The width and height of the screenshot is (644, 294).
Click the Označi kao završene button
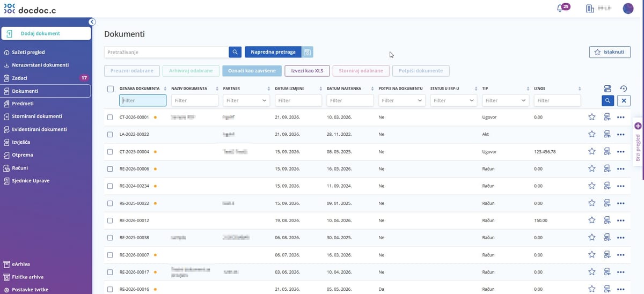[252, 71]
